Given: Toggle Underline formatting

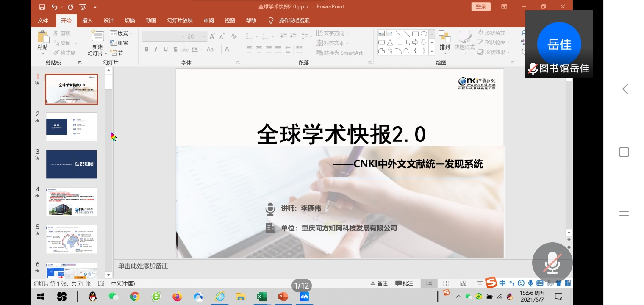Looking at the screenshot, I should (166, 49).
